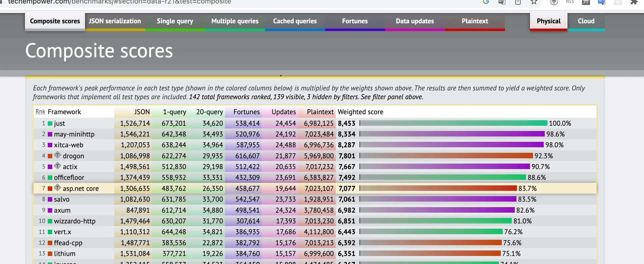Image resolution: width=644 pixels, height=264 pixels.
Task: Select the ffead-cpp framework name
Action: pyautogui.click(x=68, y=243)
